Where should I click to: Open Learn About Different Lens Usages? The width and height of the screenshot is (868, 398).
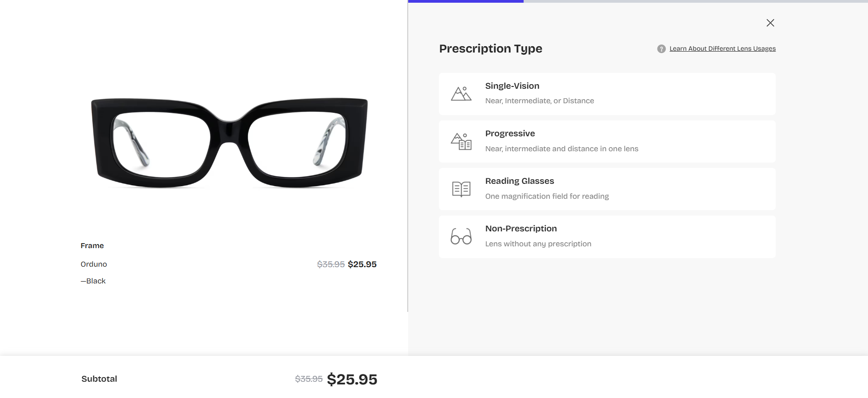coord(722,49)
